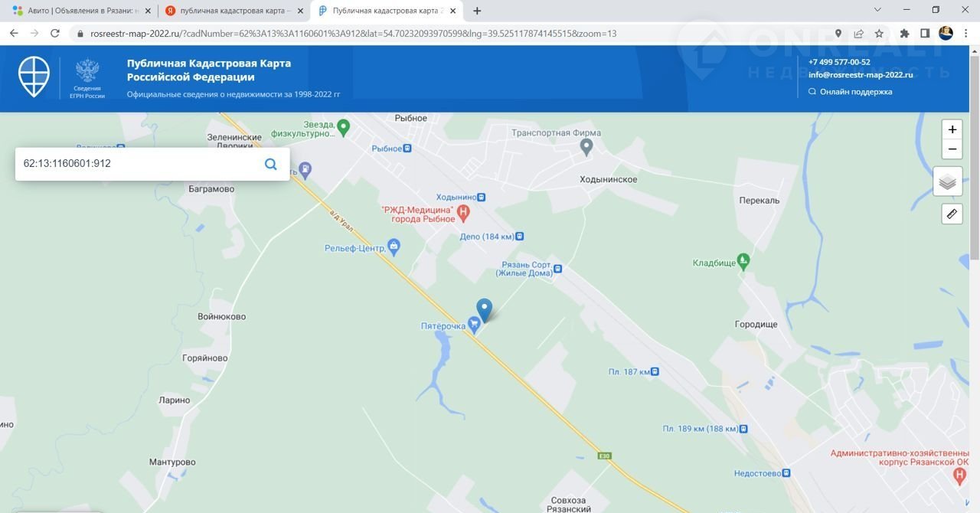
Task: Open the map layers selector
Action: point(947,181)
